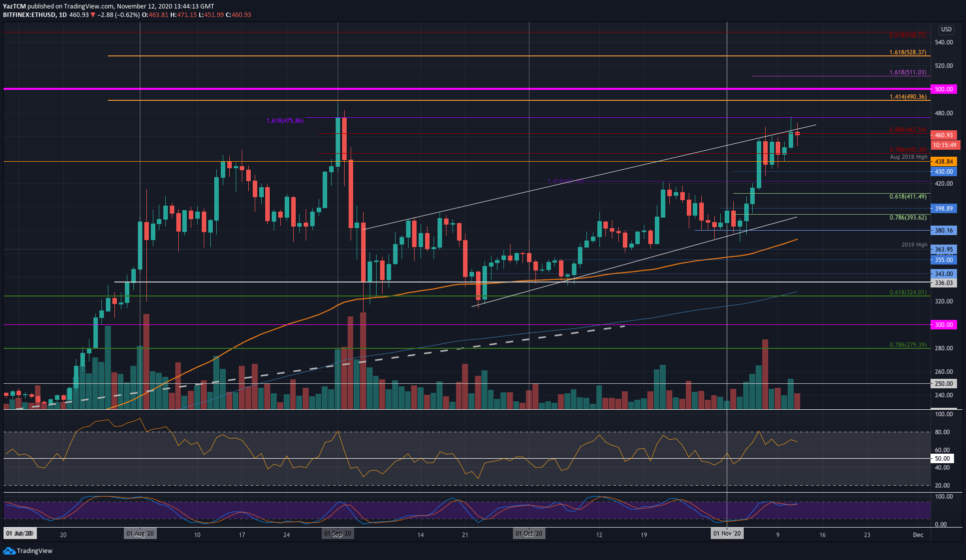This screenshot has height=560, width=966.
Task: Select the blue 398.89 price label
Action: point(944,209)
